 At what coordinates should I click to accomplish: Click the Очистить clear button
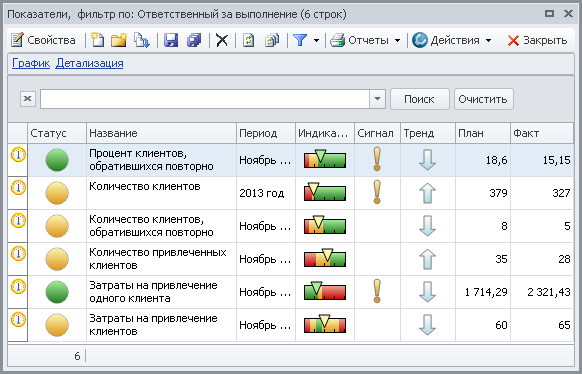(x=484, y=99)
